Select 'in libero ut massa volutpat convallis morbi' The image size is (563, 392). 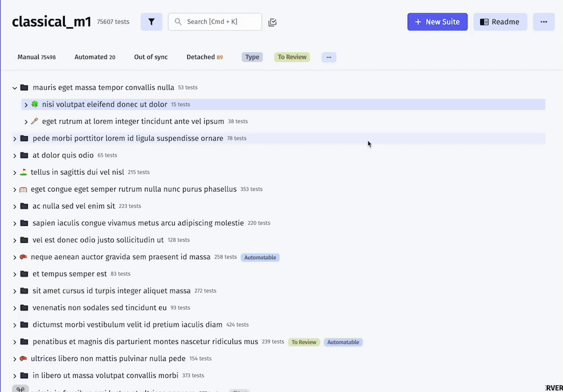[105, 376]
